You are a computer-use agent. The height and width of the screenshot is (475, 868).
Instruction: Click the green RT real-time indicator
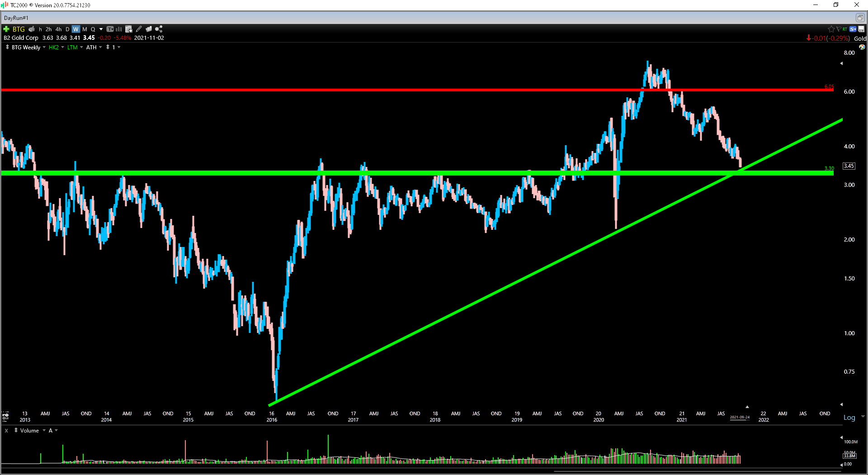pos(845,29)
